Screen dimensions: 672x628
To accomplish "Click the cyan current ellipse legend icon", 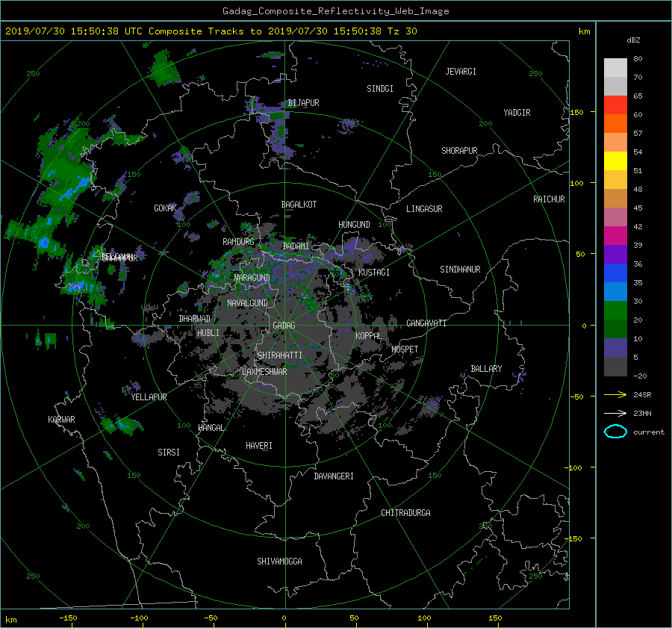I will (615, 432).
